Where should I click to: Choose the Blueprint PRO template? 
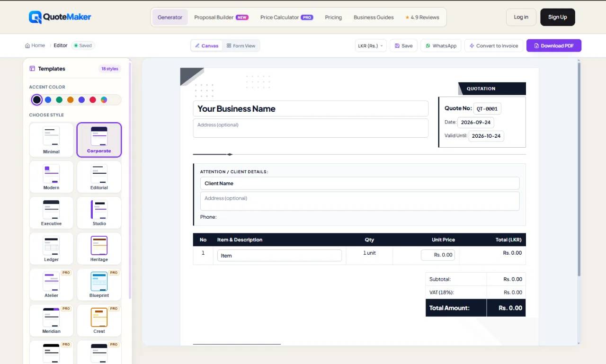pyautogui.click(x=99, y=284)
